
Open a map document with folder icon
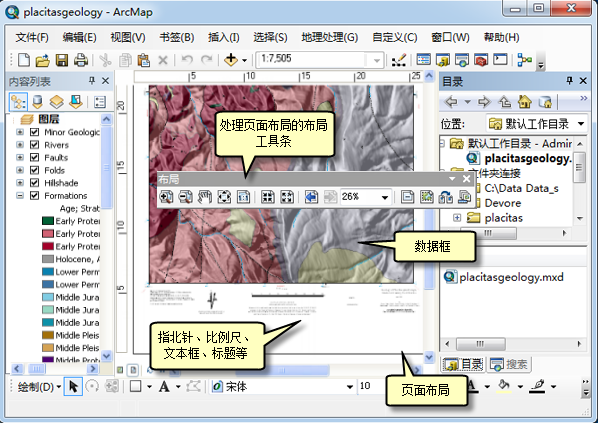tap(43, 60)
